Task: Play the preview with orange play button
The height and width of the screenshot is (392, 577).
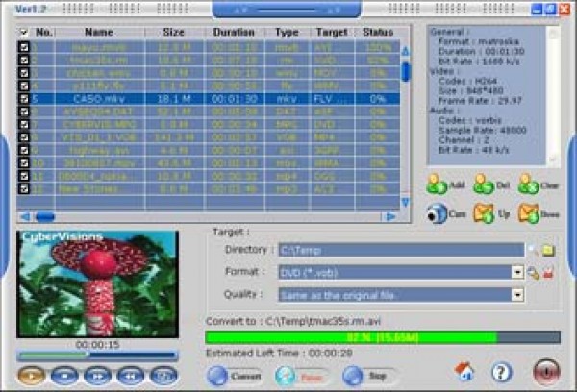Action: pos(32,376)
